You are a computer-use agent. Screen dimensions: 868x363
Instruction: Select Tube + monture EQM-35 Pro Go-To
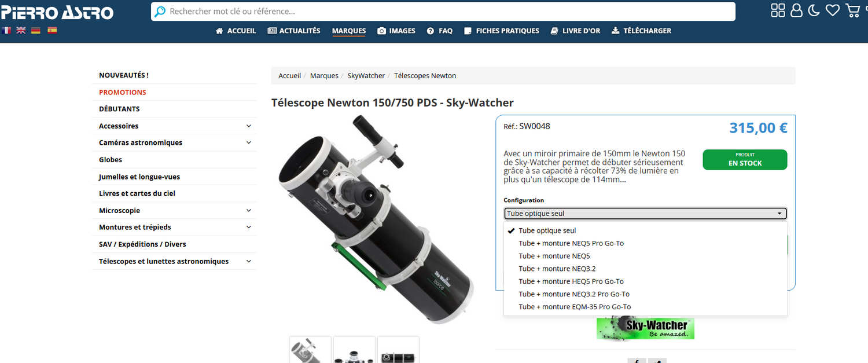tap(645, 307)
